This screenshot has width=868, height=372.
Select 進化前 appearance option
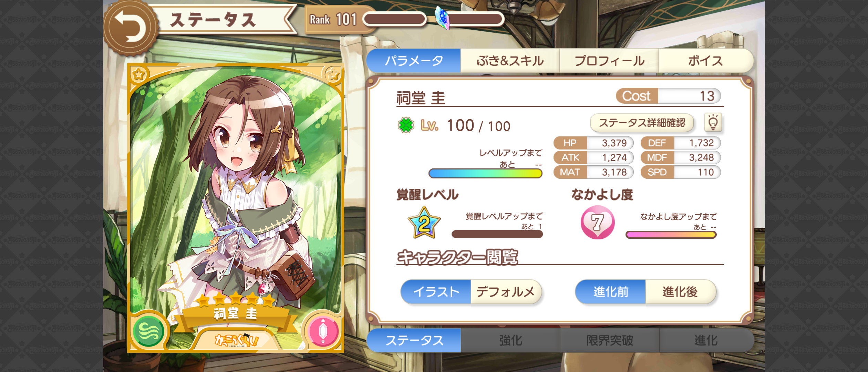click(610, 292)
